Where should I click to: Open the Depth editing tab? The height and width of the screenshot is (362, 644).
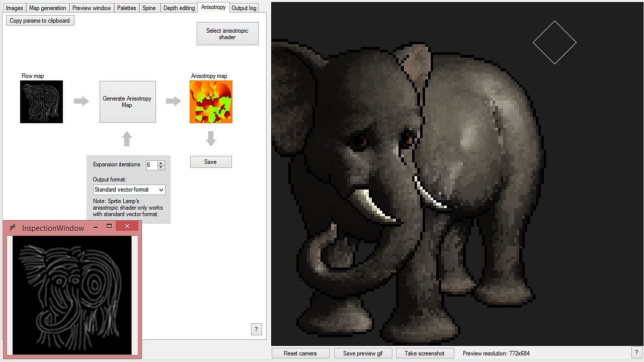coord(179,8)
